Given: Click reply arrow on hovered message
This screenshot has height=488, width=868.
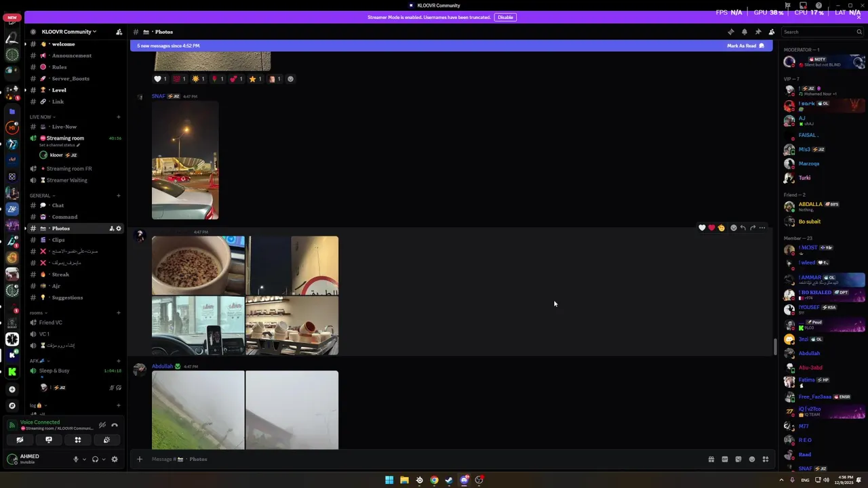Looking at the screenshot, I should [743, 228].
